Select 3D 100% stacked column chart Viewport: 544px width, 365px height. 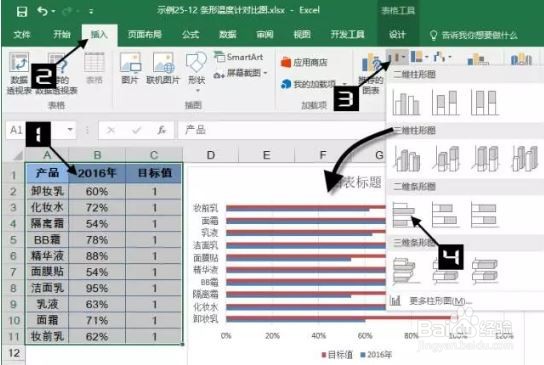click(x=485, y=159)
